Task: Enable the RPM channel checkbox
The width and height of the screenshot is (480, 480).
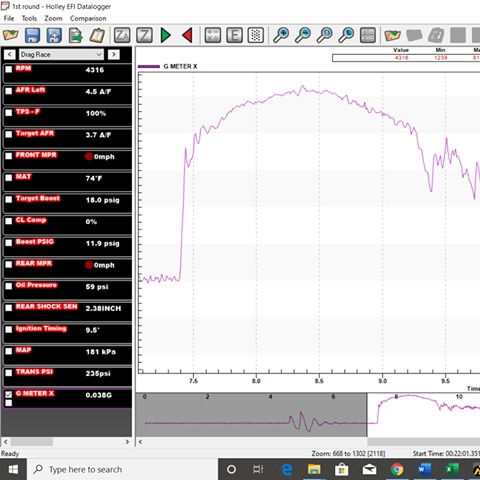Action: (x=9, y=69)
